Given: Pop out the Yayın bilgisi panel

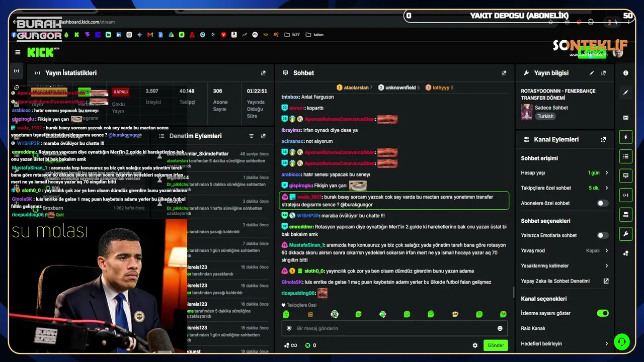Looking at the screenshot, I should pyautogui.click(x=603, y=73).
